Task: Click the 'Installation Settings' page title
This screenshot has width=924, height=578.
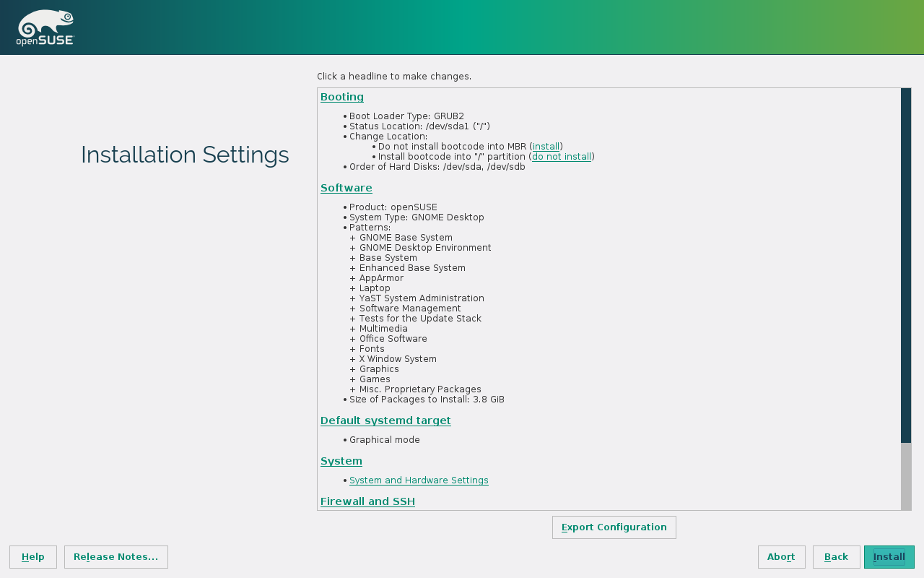Action: 185,155
